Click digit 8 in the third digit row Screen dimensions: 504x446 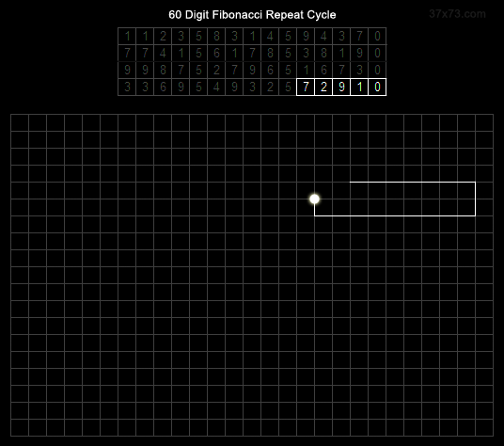[x=163, y=71]
